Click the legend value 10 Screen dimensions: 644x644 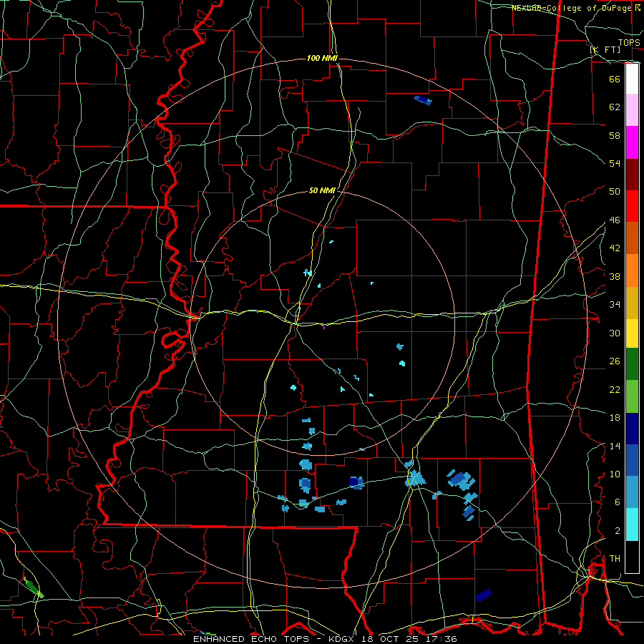click(x=615, y=474)
